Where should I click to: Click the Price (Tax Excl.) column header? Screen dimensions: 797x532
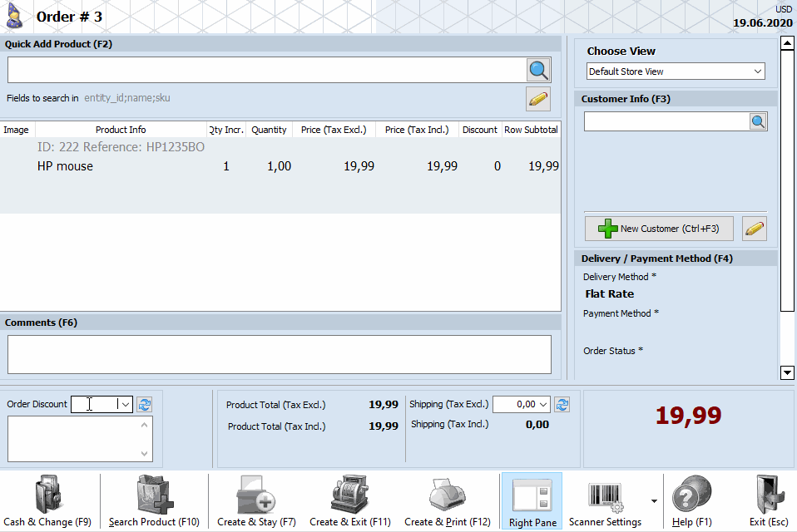click(x=334, y=130)
